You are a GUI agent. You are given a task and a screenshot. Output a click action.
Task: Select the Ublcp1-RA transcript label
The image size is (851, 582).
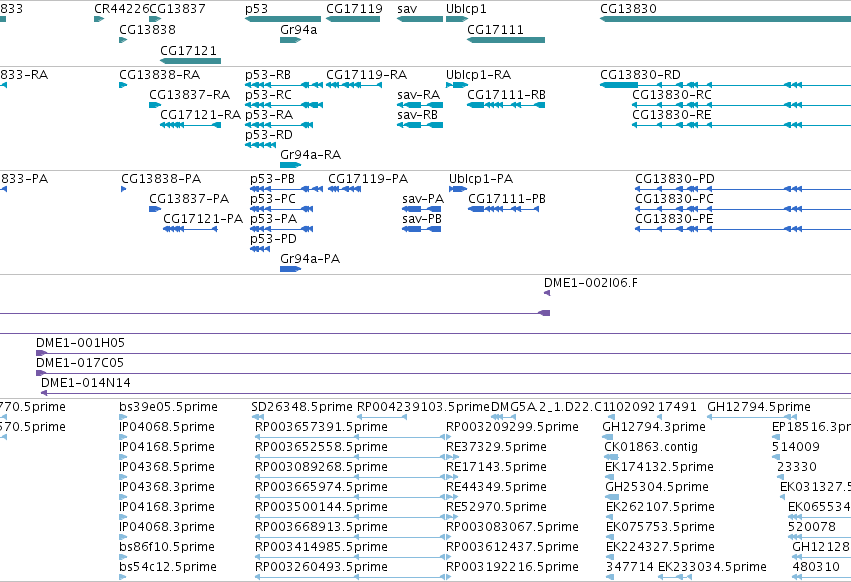coord(478,75)
